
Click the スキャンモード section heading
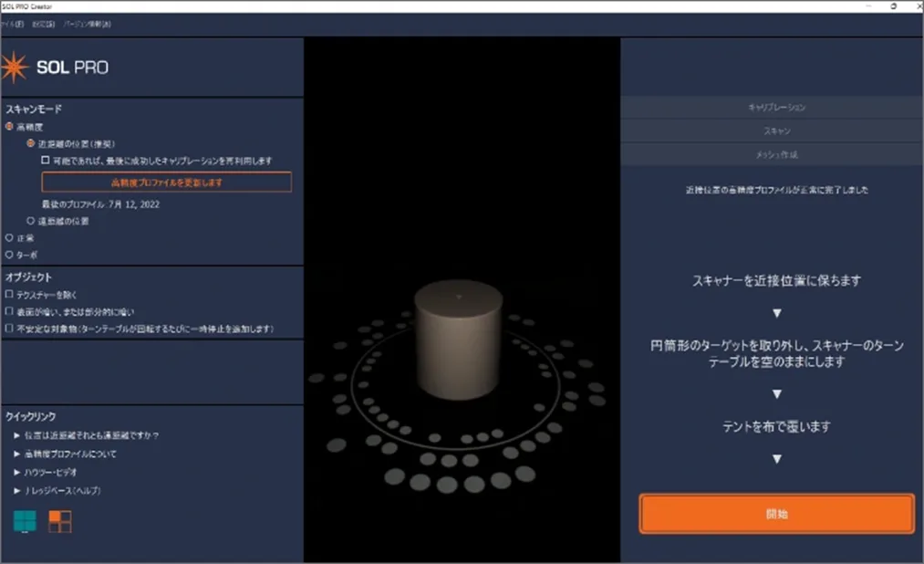[x=34, y=109]
